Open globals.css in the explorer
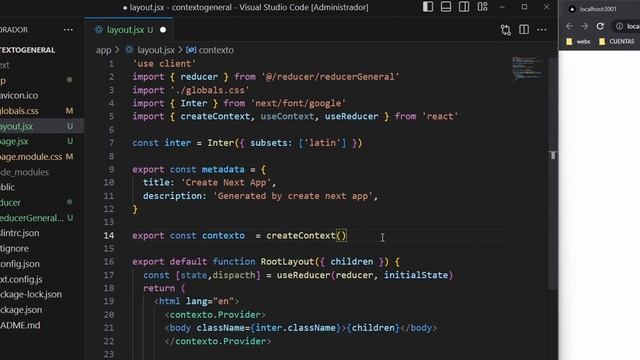Image resolution: width=640 pixels, height=360 pixels. click(19, 111)
